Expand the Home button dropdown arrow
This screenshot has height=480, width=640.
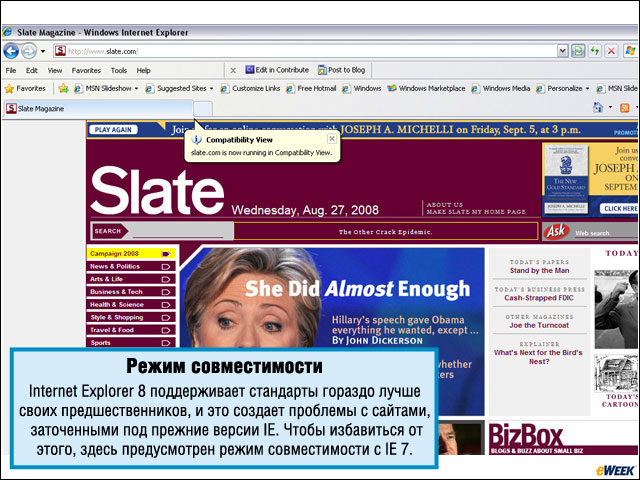(x=610, y=107)
